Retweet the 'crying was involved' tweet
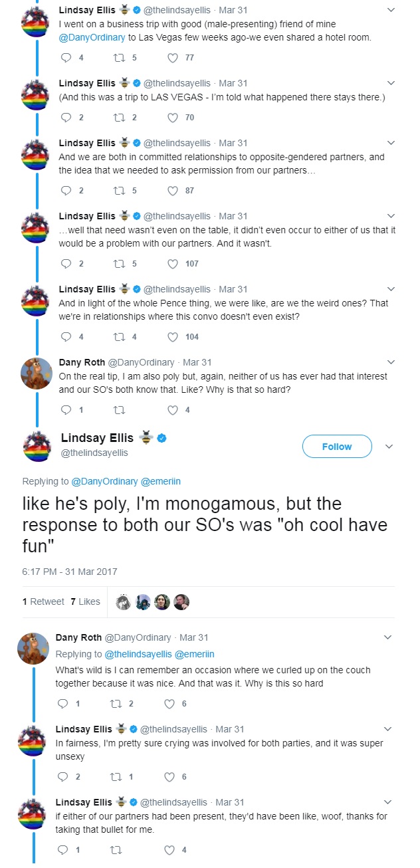420x868 pixels. pos(118,777)
